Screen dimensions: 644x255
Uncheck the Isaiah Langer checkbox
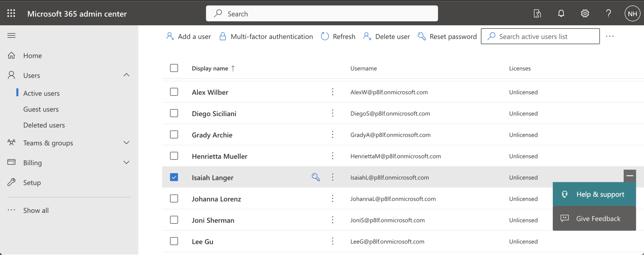(x=174, y=177)
